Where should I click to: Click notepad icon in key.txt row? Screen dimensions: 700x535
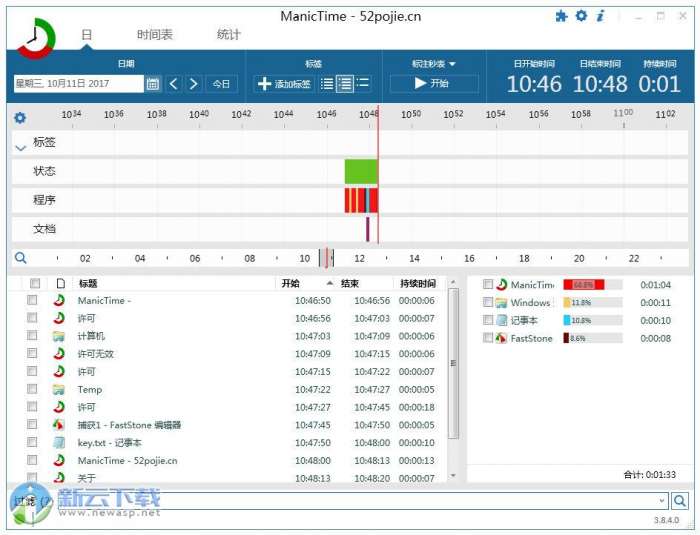[x=59, y=443]
